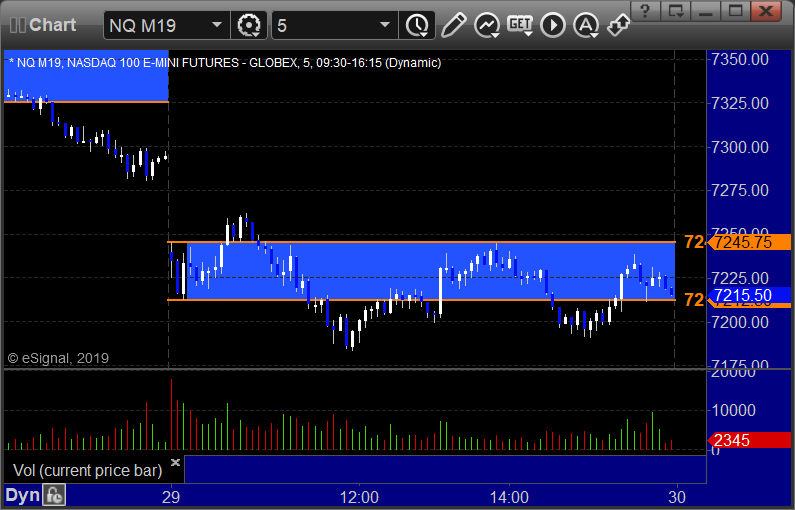
Task: Select the pencil drawing tool
Action: (x=453, y=25)
